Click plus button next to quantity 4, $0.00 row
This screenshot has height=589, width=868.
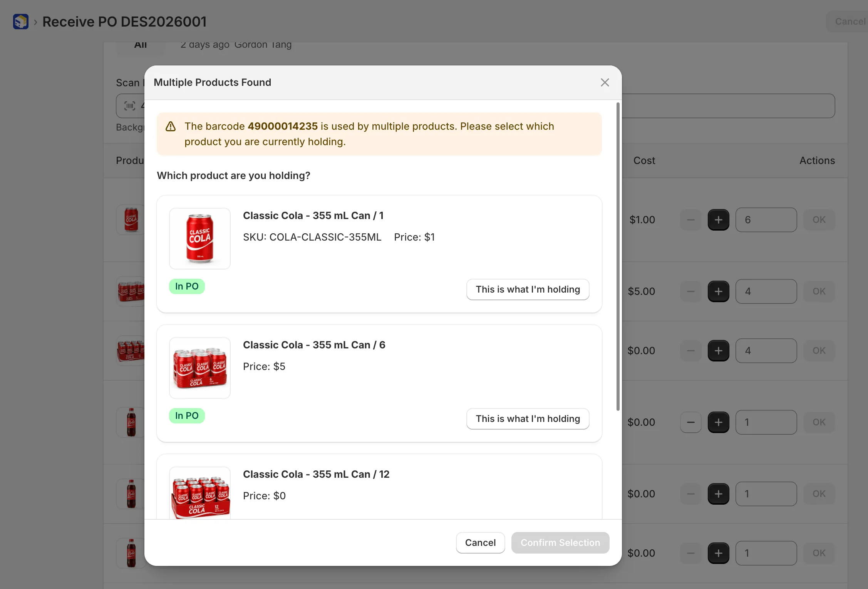pyautogui.click(x=718, y=351)
